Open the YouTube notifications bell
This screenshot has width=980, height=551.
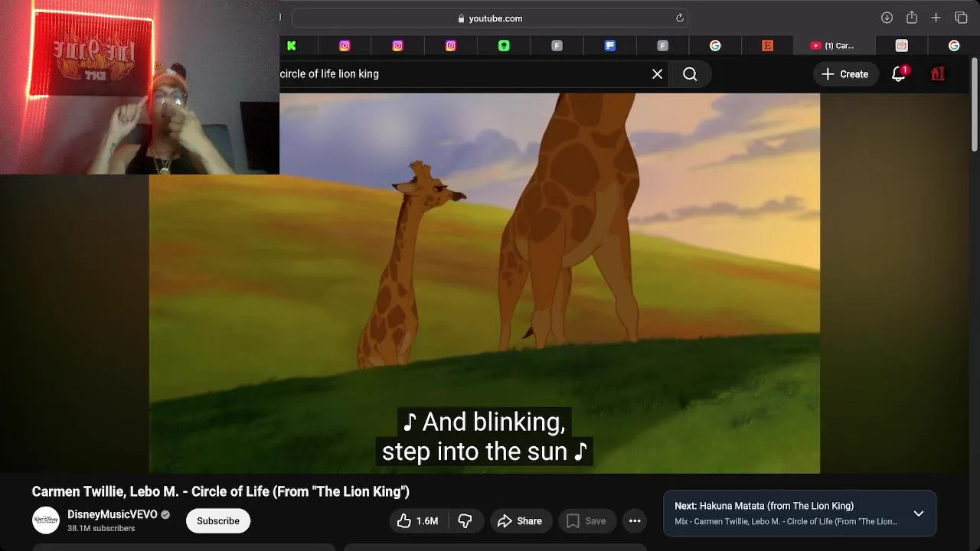(899, 74)
